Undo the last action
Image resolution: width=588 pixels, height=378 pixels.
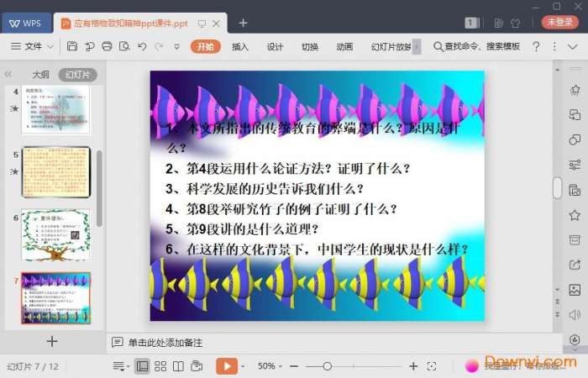[x=142, y=46]
